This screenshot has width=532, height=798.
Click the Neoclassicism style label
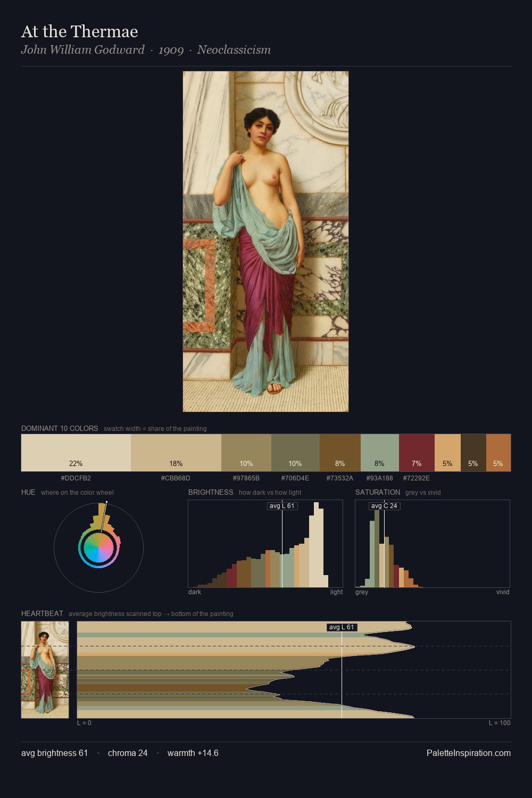pyautogui.click(x=234, y=50)
